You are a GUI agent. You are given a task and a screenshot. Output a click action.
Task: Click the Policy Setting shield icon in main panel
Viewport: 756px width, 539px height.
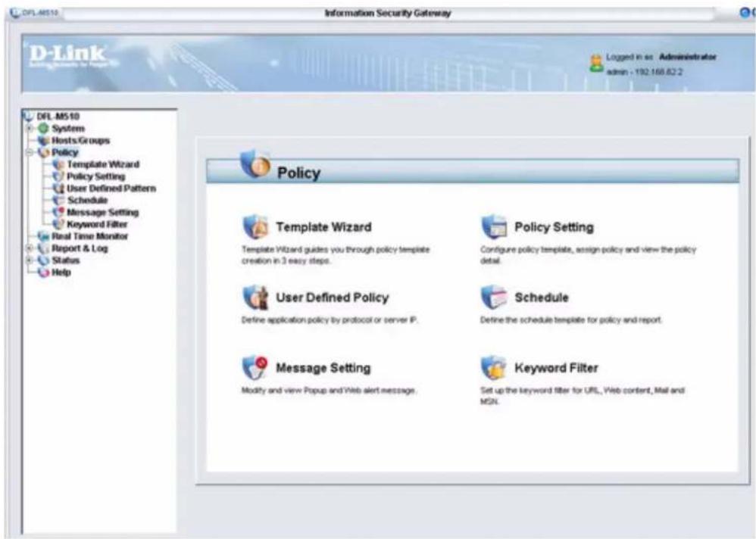coord(494,227)
